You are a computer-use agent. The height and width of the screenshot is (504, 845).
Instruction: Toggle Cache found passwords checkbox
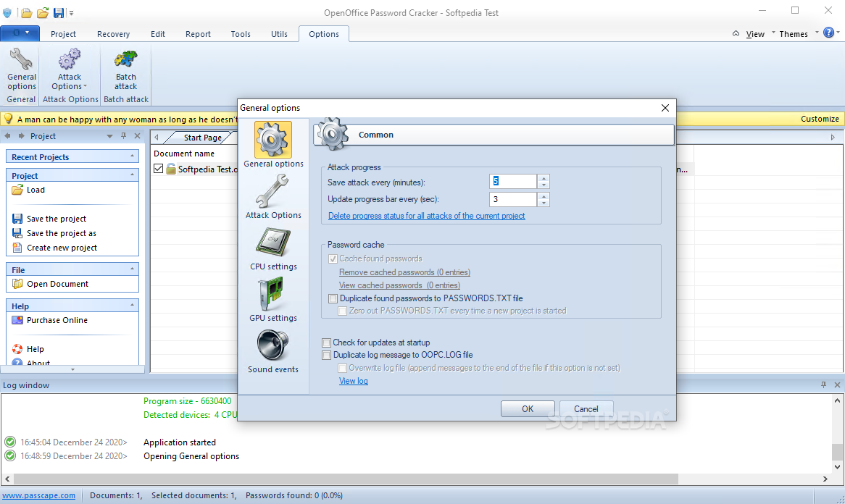point(333,259)
